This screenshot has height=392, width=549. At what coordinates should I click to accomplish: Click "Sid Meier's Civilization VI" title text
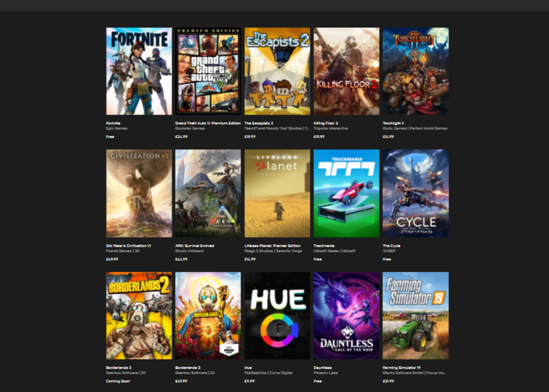pos(128,246)
